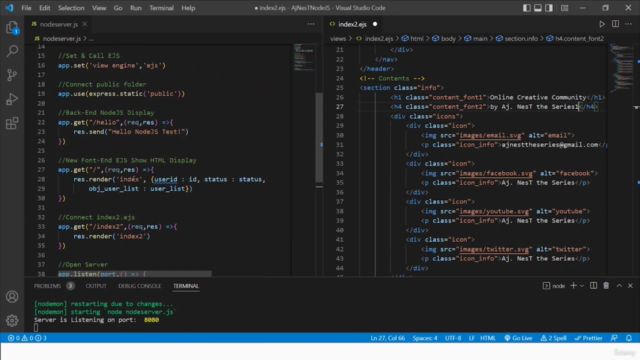Click the unsaved dot on index2.ejs tab
The image size is (640, 360).
pos(375,24)
